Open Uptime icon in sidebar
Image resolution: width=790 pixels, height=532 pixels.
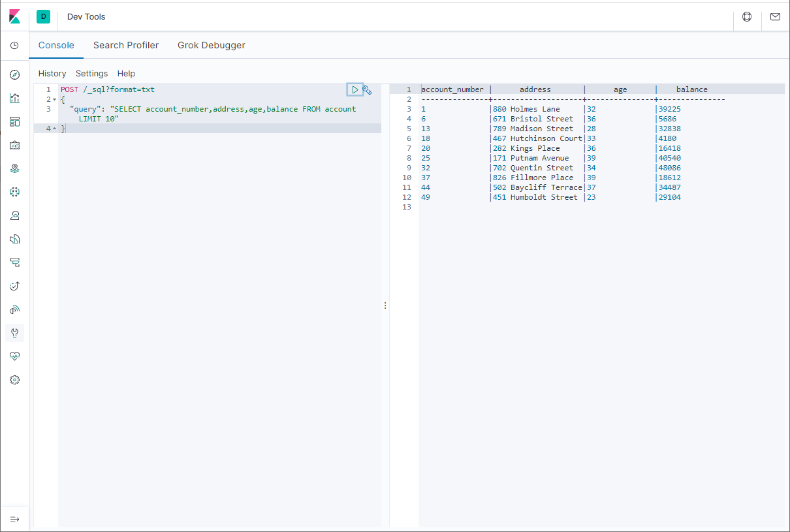(x=14, y=286)
